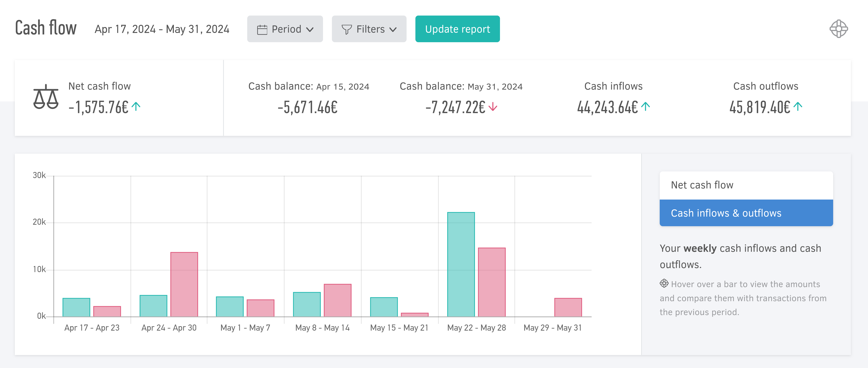Click the -1,575.76€ net cash flow value
The height and width of the screenshot is (368, 868).
pos(98,107)
